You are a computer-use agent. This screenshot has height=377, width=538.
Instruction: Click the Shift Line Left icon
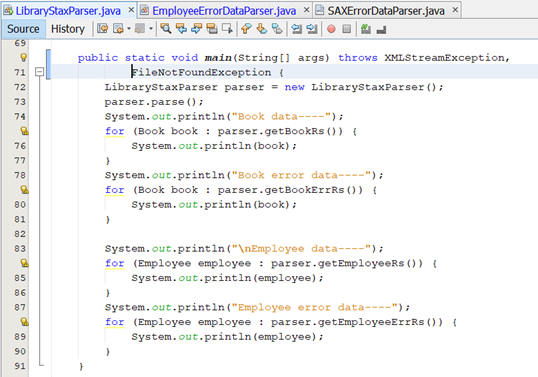pos(296,29)
